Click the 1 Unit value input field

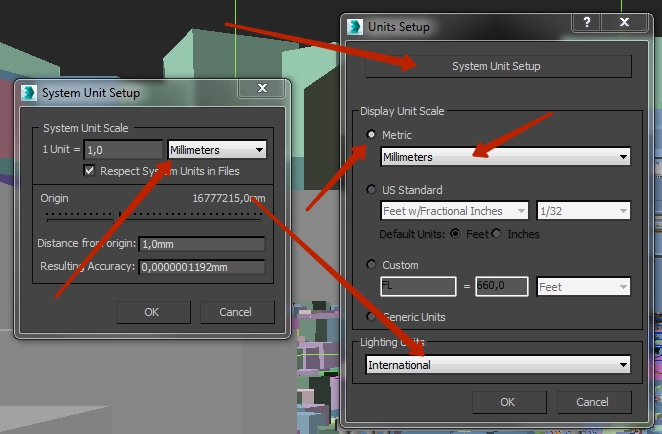click(123, 150)
